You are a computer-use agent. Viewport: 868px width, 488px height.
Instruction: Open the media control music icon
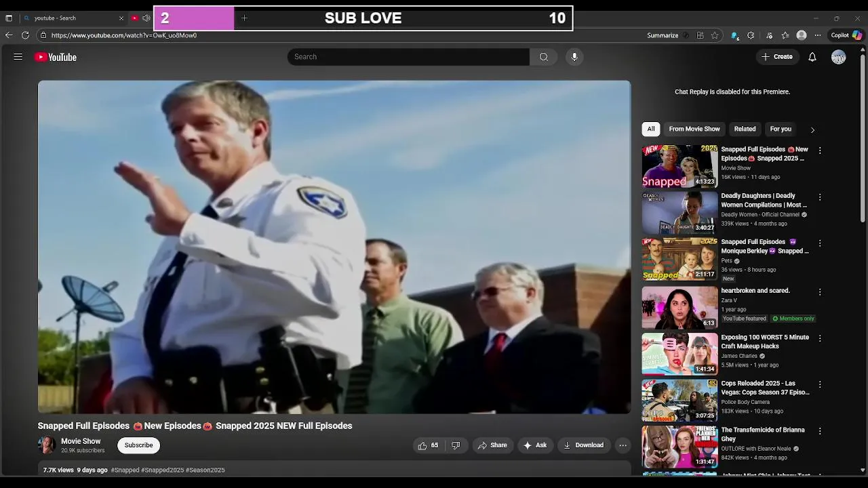click(769, 35)
